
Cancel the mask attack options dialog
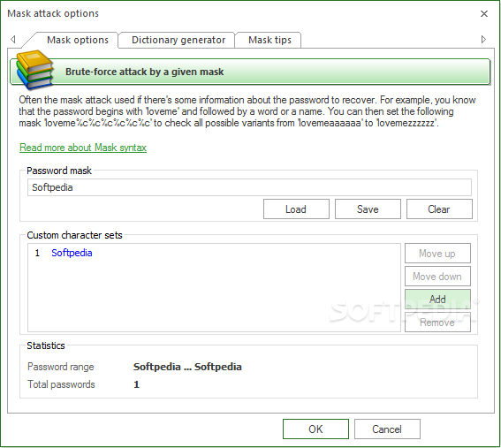(x=387, y=429)
